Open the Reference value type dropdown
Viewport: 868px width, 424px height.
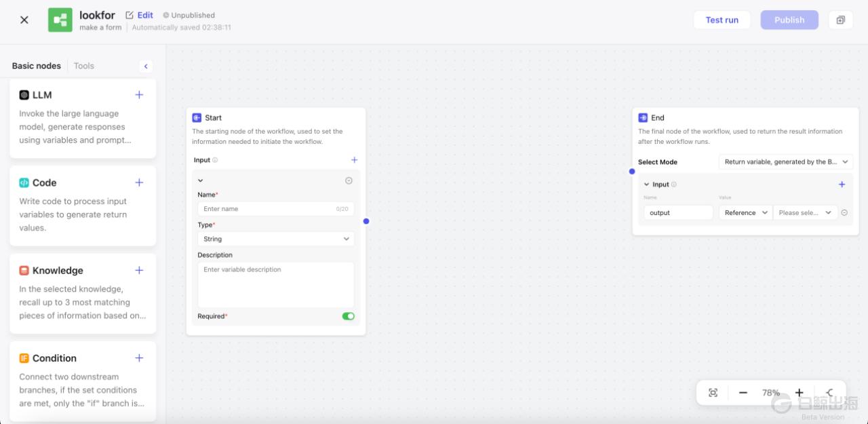coord(745,213)
